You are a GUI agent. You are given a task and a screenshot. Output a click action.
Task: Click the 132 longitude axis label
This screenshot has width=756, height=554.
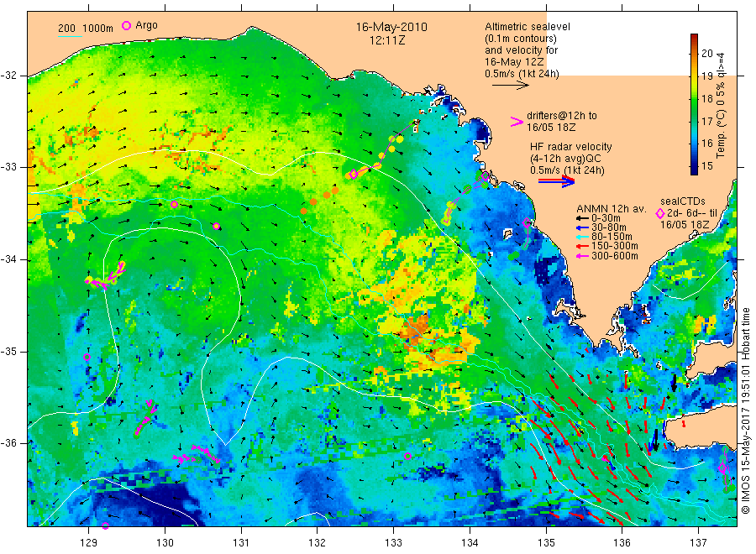coord(318,543)
